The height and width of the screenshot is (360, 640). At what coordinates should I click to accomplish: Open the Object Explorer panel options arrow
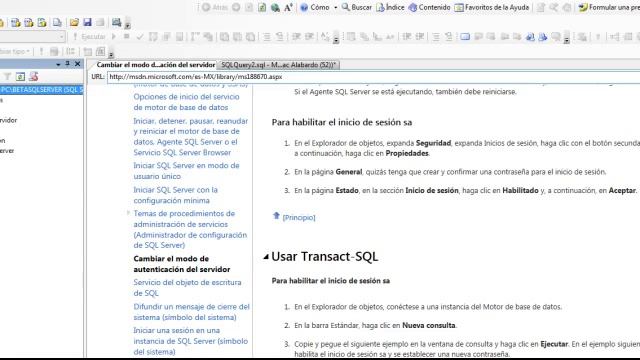[58, 64]
